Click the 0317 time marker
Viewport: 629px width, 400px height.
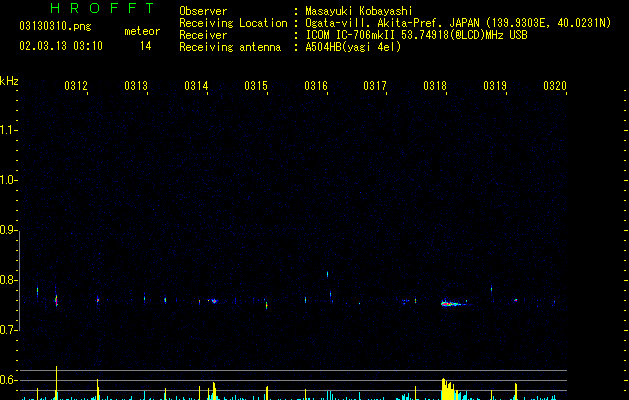tap(375, 86)
